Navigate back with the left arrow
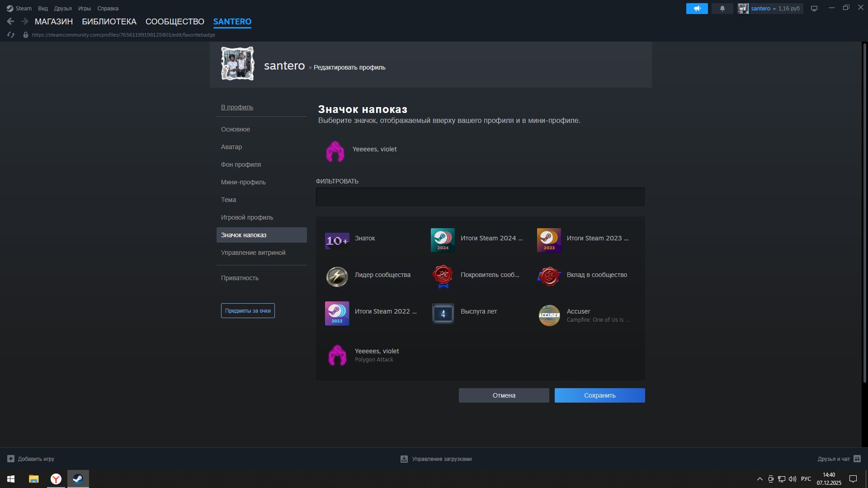868x488 pixels. 10,21
